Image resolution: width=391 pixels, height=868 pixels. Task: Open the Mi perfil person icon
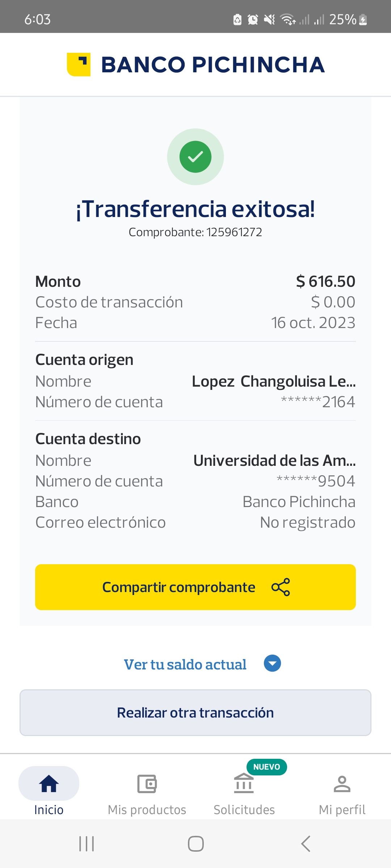click(x=342, y=784)
